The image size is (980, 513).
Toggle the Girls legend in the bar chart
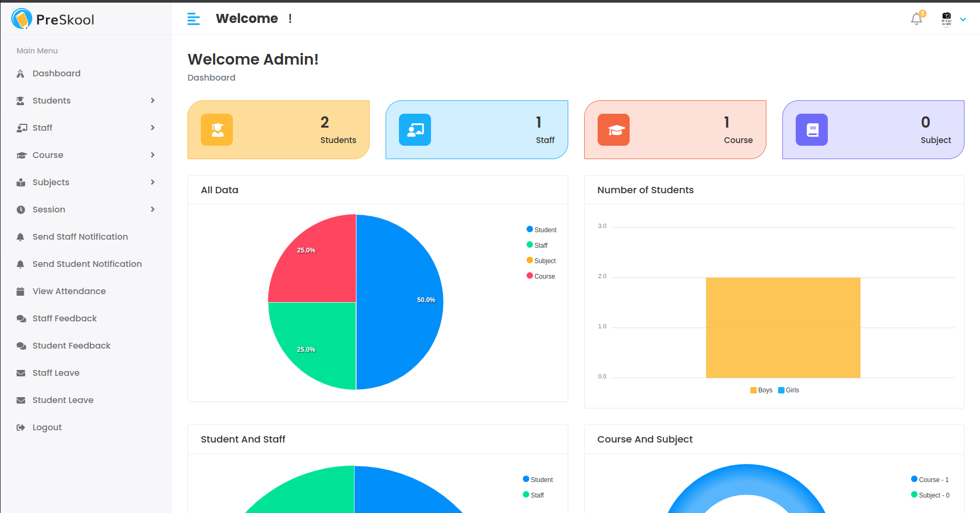788,390
